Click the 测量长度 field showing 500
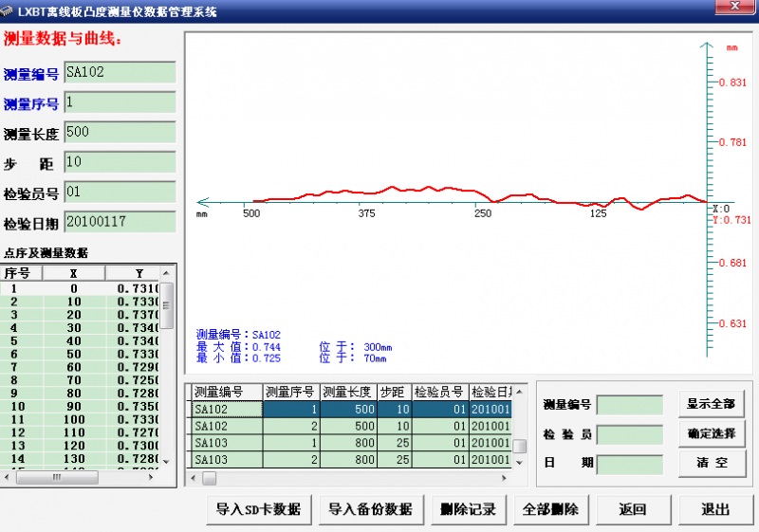This screenshot has height=532, width=759. click(x=120, y=133)
